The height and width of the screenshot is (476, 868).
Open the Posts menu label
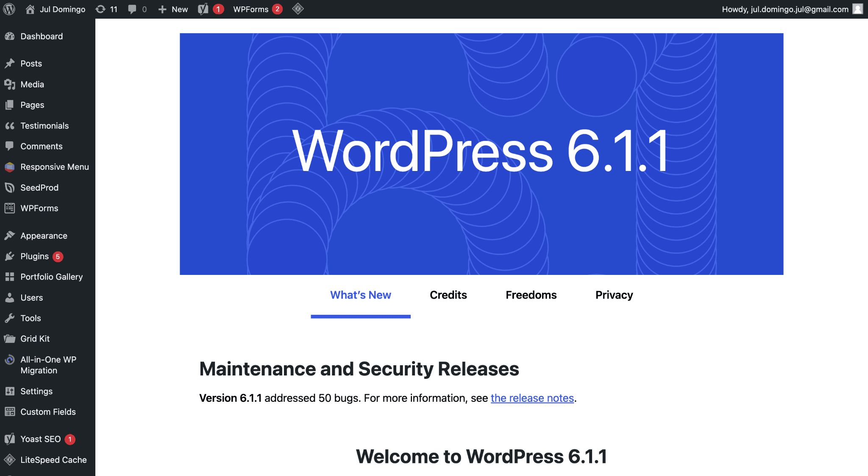31,64
